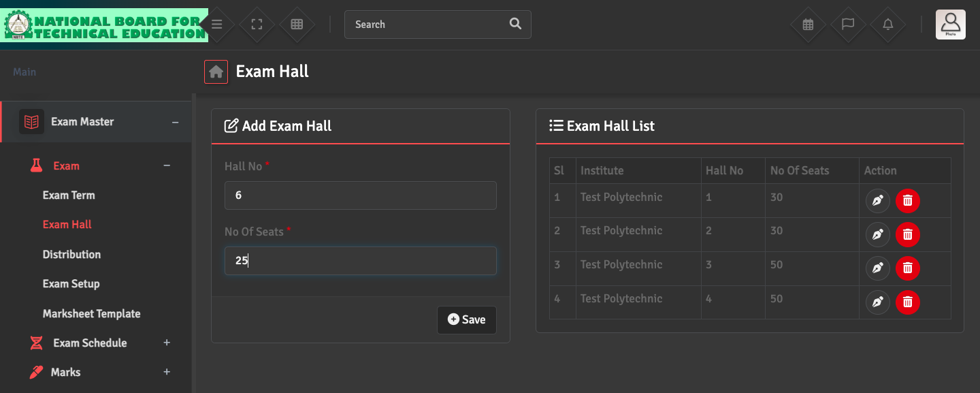This screenshot has height=393, width=980.
Task: Edit hall 1 with the pen icon
Action: (878, 201)
